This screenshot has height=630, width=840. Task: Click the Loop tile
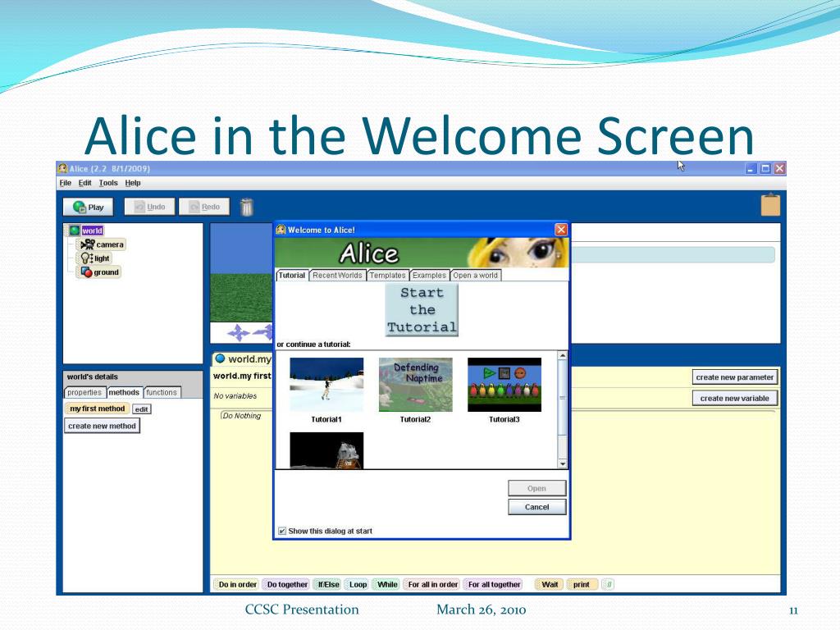[358, 584]
